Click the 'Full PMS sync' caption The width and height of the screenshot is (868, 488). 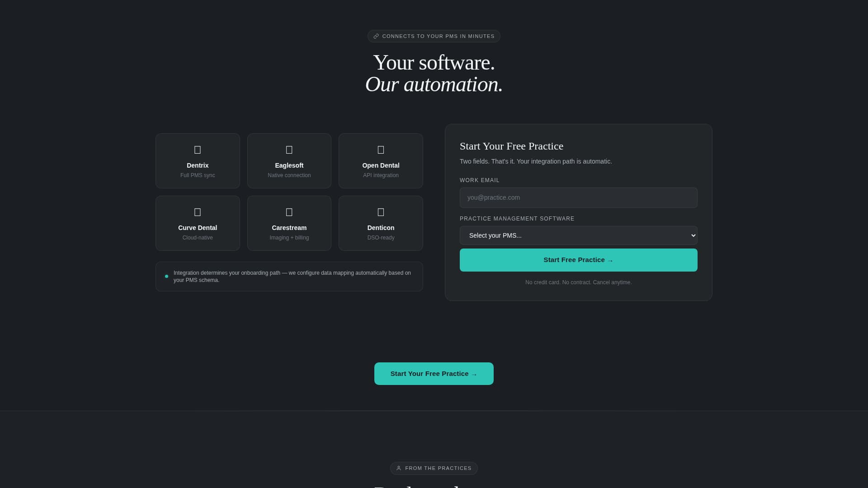(x=198, y=175)
